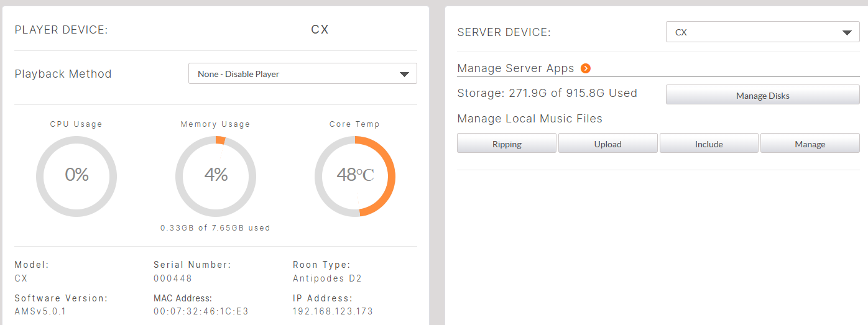Click the CPU Usage gauge
Viewport: 868px width, 325px height.
point(76,175)
